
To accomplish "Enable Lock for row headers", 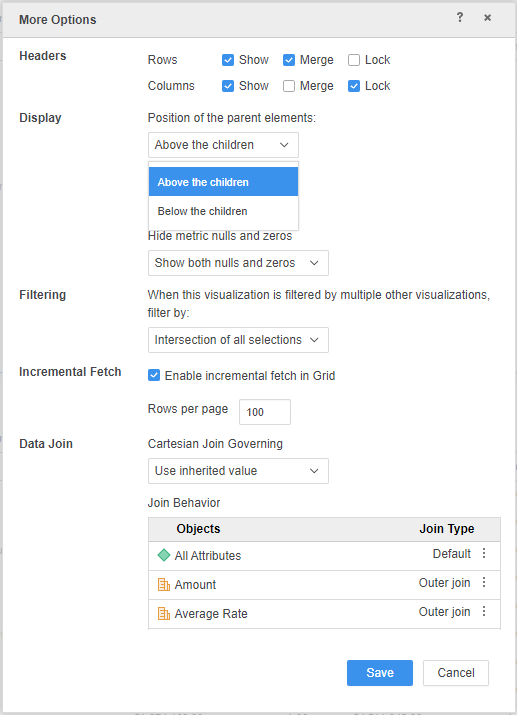I will point(354,60).
